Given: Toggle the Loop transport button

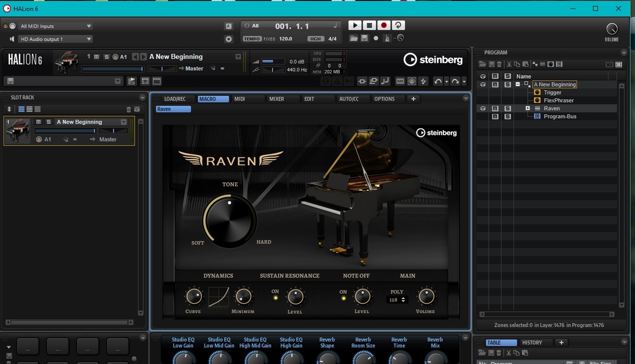Looking at the screenshot, I should 398,25.
